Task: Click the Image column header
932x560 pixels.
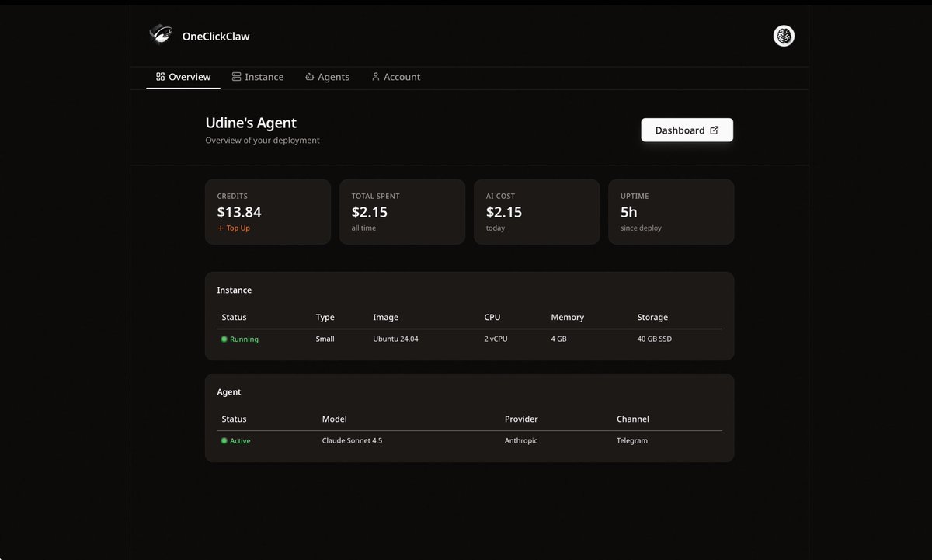Action: [x=386, y=318]
